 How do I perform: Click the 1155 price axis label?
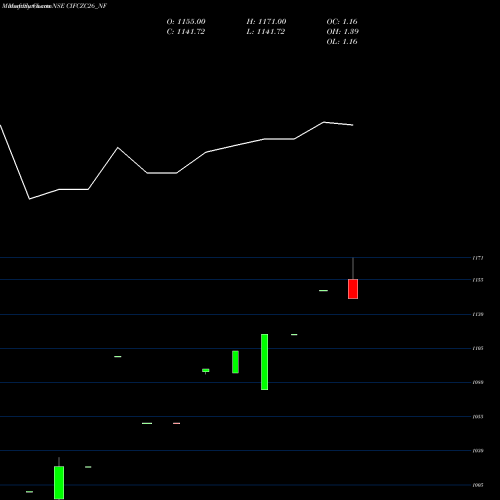(478, 280)
